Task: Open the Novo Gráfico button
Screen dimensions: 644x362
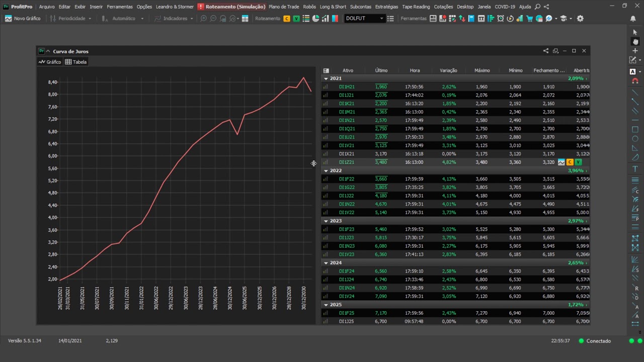Action: 23,18
